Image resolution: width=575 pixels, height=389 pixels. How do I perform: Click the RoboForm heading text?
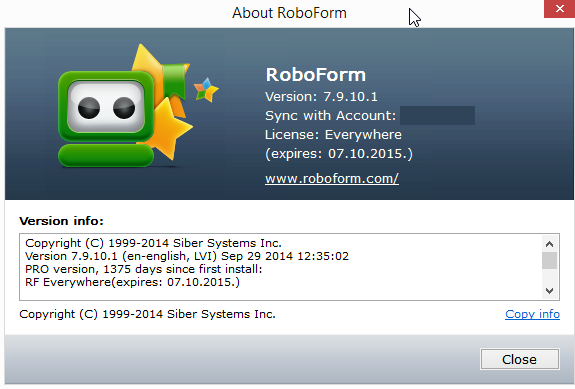316,75
